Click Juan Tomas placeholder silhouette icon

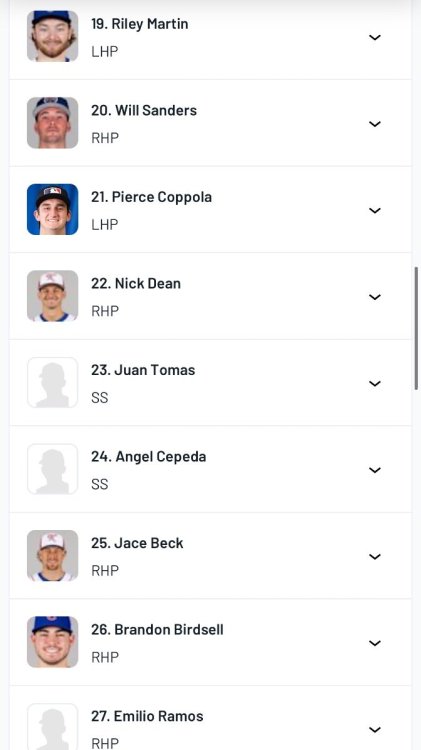click(53, 383)
